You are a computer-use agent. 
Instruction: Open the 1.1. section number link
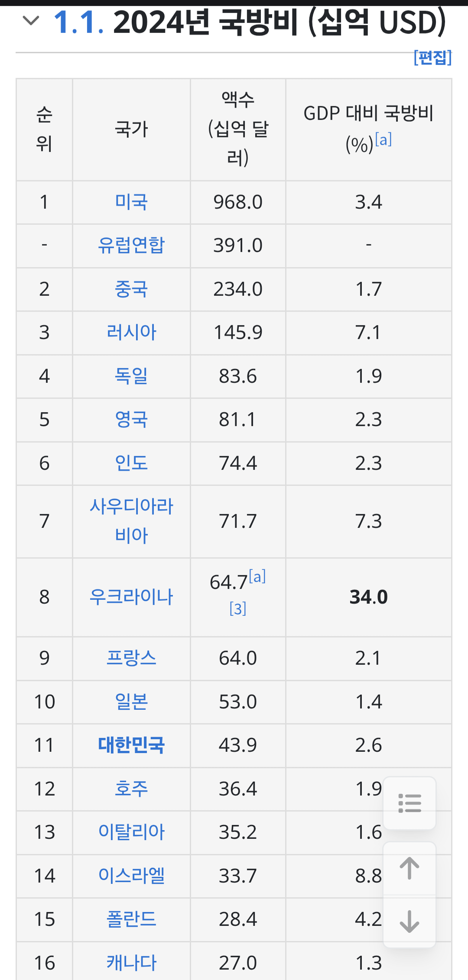[x=78, y=22]
